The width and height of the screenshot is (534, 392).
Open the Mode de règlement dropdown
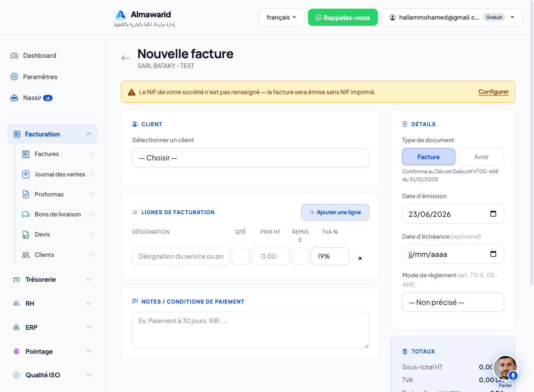click(453, 302)
